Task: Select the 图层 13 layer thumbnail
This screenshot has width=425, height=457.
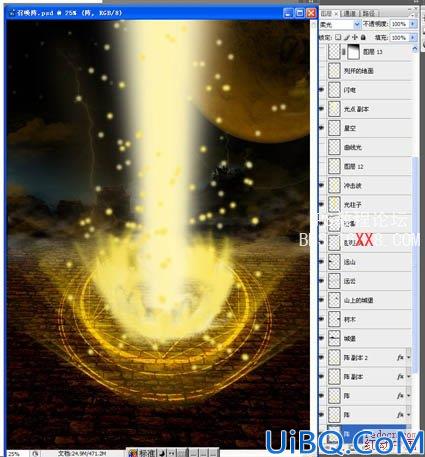Action: (334, 52)
